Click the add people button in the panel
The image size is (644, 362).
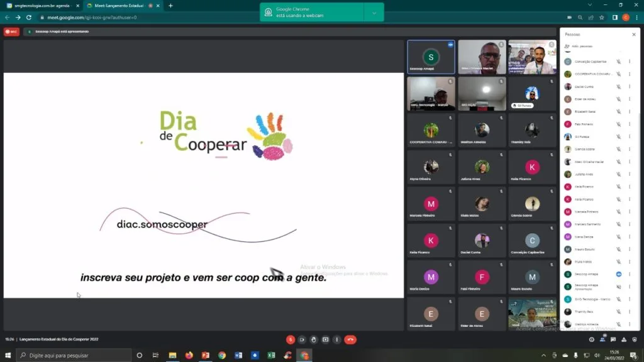[579, 47]
